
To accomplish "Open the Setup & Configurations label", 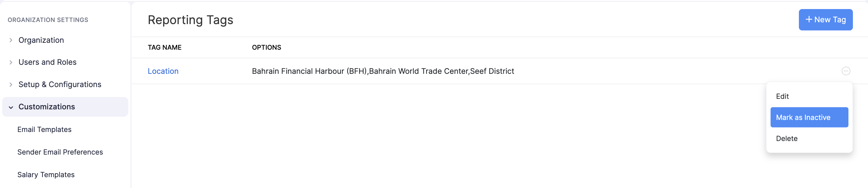I will point(60,85).
